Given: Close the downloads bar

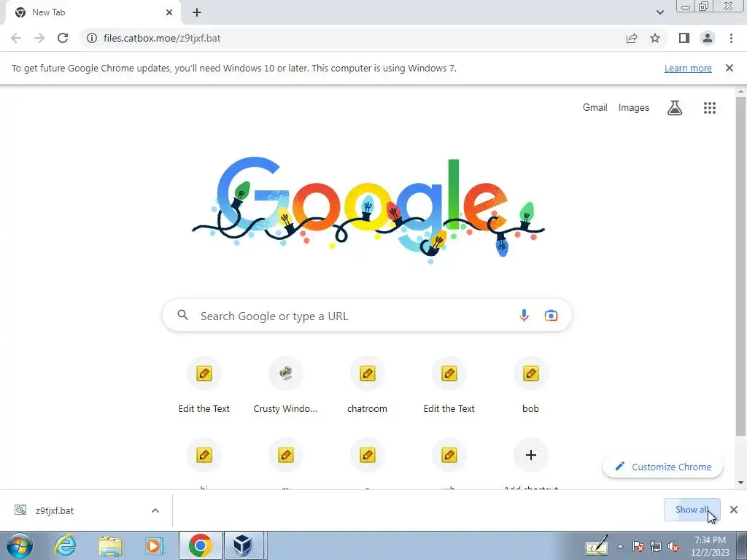Looking at the screenshot, I should tap(734, 510).
